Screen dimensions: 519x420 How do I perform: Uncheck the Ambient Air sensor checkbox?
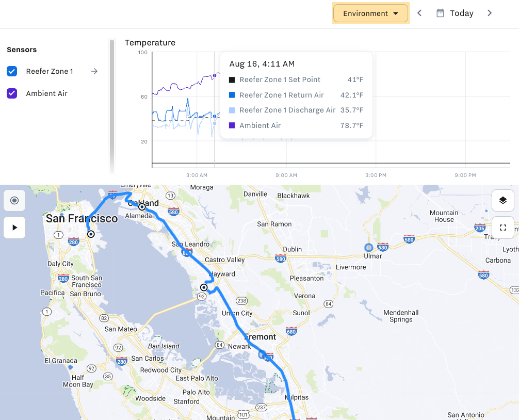coord(12,93)
